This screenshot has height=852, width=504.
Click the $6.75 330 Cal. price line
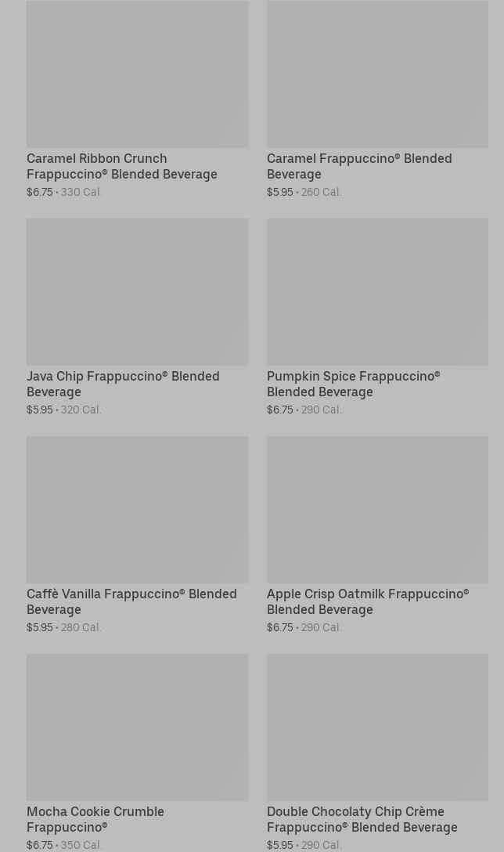click(64, 192)
